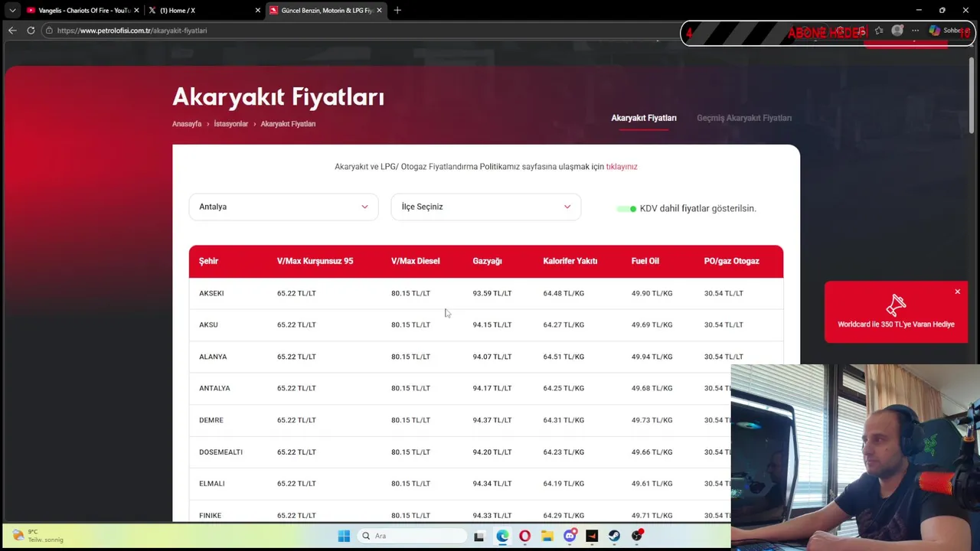Select the FINIKE row name
Image resolution: width=980 pixels, height=551 pixels.
click(x=210, y=516)
